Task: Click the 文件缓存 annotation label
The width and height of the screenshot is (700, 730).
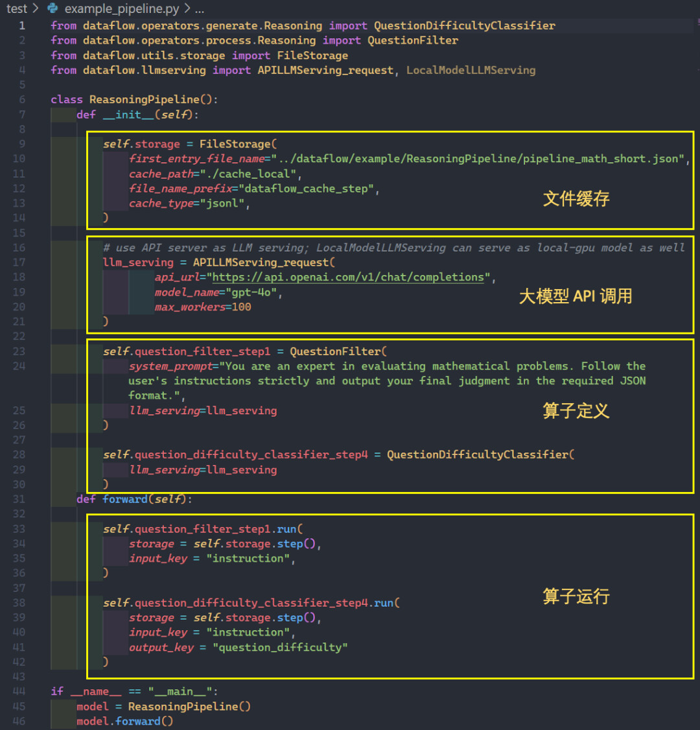Action: [576, 199]
